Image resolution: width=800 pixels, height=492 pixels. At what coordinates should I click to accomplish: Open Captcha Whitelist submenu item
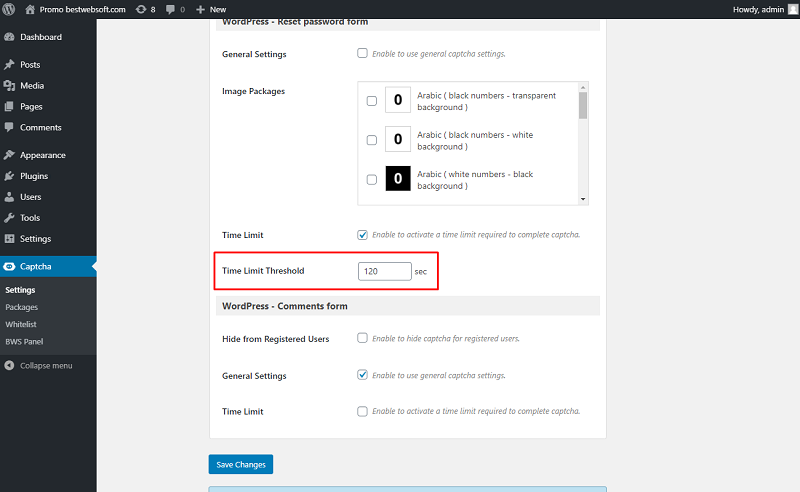(x=21, y=324)
